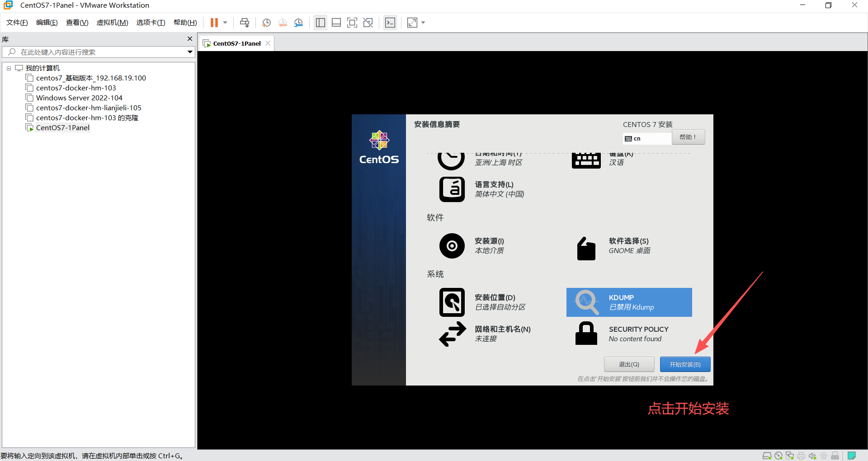Open 网络和主机名(N) arrows icon
The height and width of the screenshot is (461, 868).
[x=453, y=334]
